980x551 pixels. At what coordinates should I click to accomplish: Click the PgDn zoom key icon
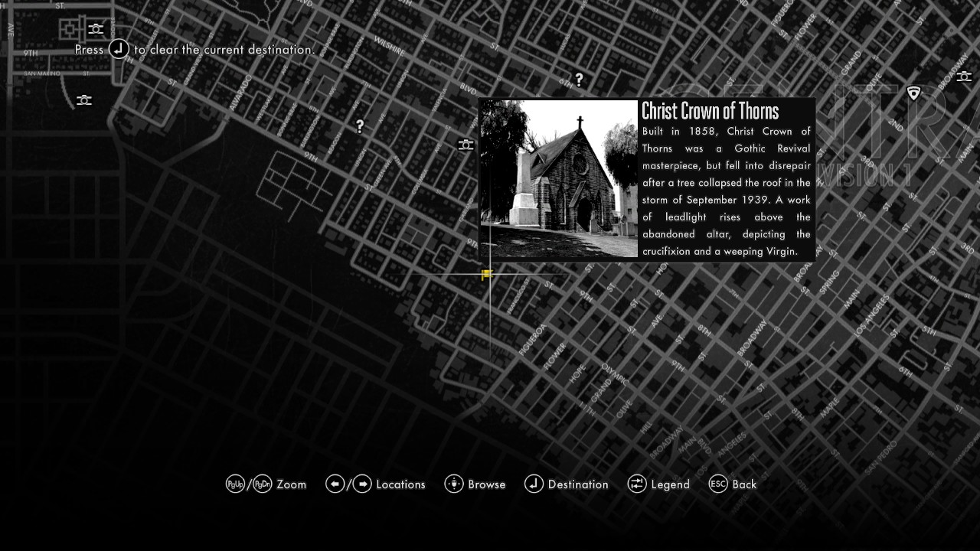click(x=263, y=484)
